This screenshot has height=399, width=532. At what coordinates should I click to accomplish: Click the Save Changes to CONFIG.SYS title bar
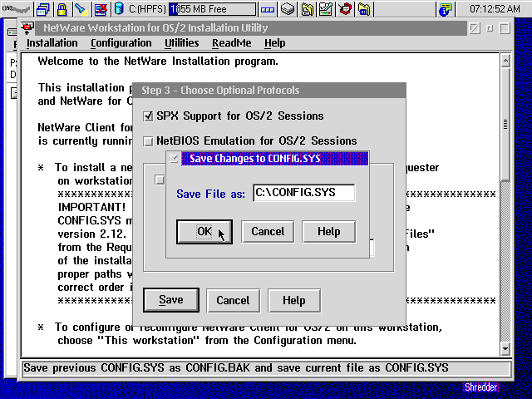[275, 159]
